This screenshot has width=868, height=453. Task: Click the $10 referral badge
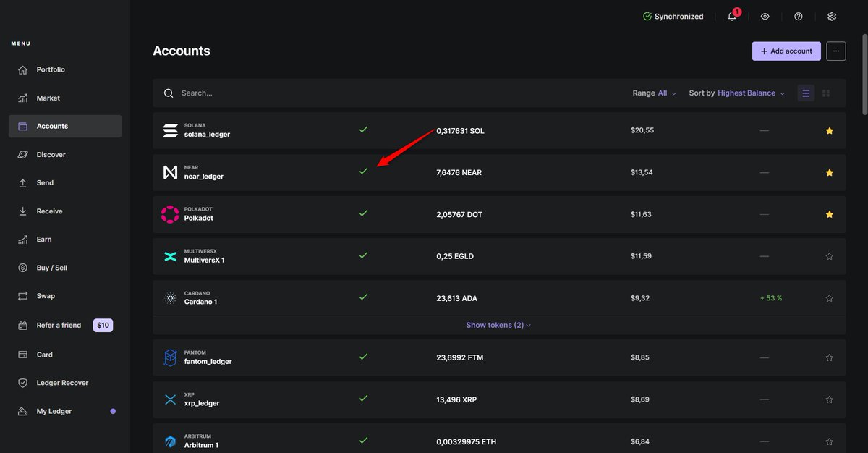[x=103, y=326]
